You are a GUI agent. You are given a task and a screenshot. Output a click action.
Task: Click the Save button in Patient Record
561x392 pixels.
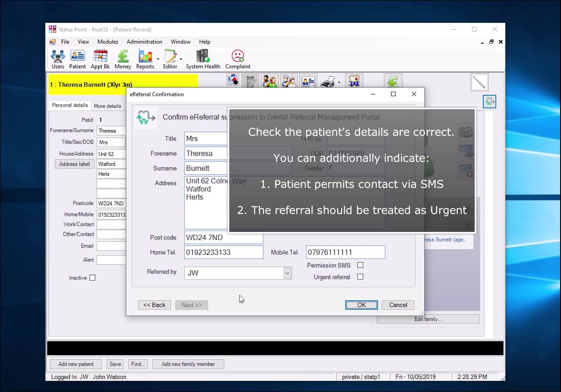click(116, 364)
